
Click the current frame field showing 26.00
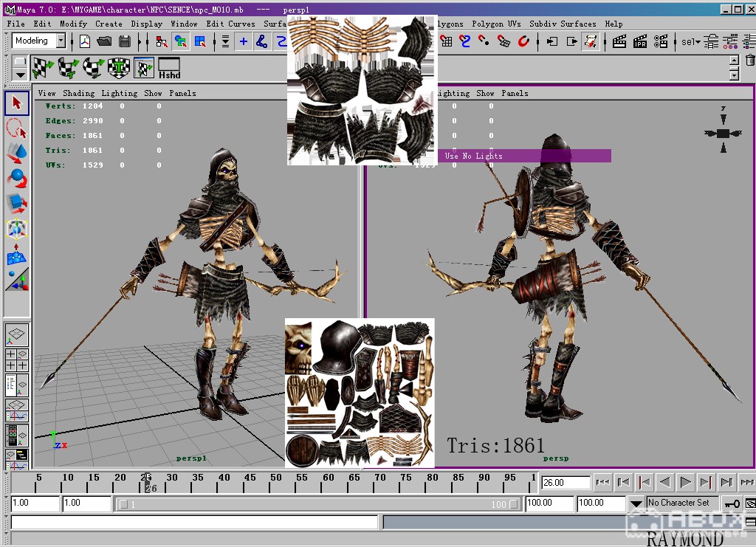click(566, 483)
